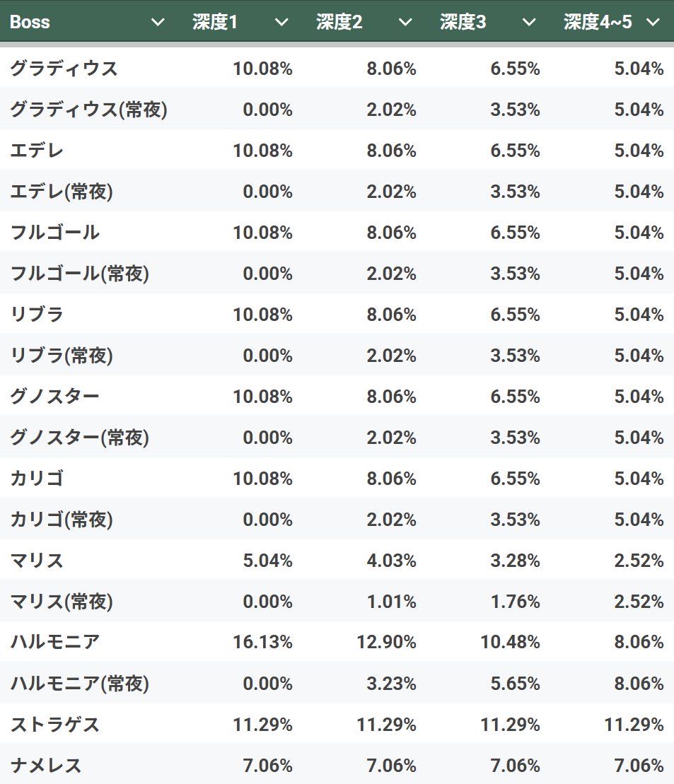The height and width of the screenshot is (784, 674).
Task: Click the フルゴール(常夜) row label
Action: pos(79,274)
